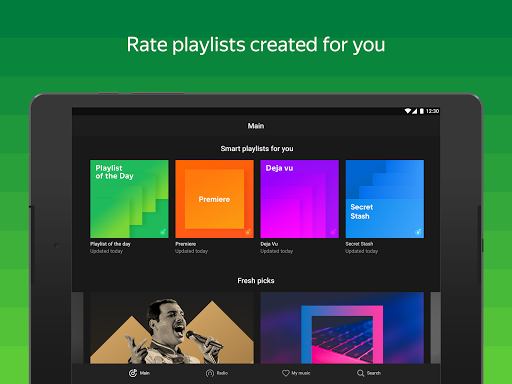Click the 'Playlist of the day' caption
Screen dimensions: 512x384
pos(110,244)
